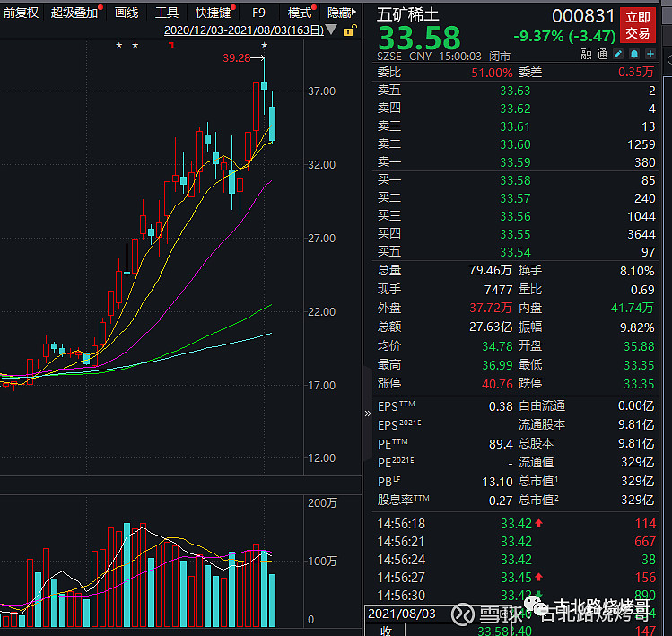Viewport: 672px width, 636px height.
Task: Click 买三 price 33.56
Action: coord(515,216)
